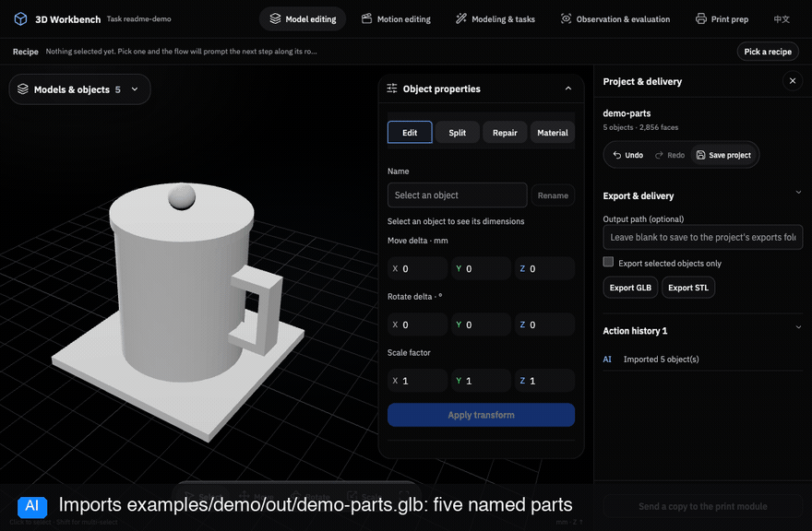
Task: Click the Name field showing Select an object
Action: [458, 195]
